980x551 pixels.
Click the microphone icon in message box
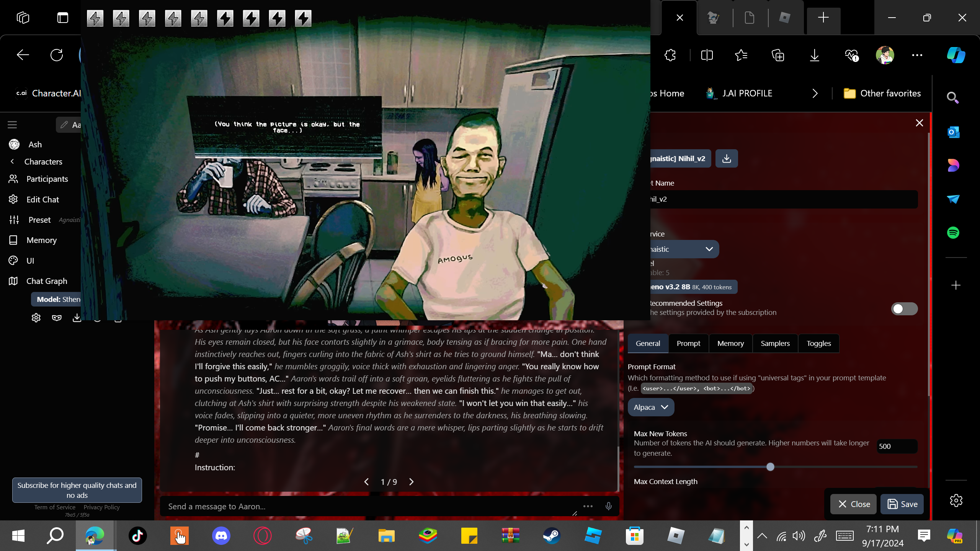608,506
